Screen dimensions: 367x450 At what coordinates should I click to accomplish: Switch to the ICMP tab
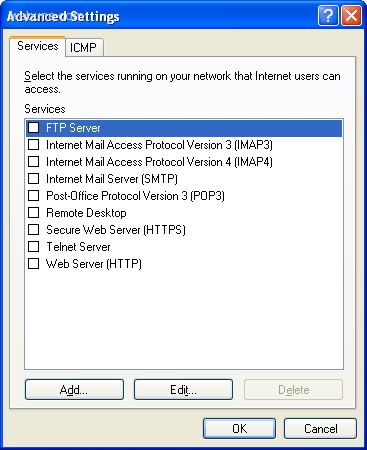pos(83,47)
